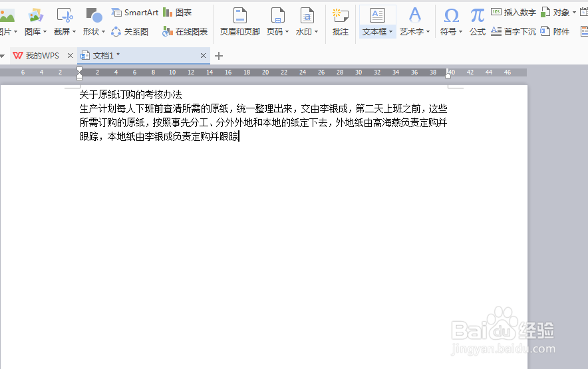
Task: Close the 我的WPS tab
Action: tap(70, 56)
